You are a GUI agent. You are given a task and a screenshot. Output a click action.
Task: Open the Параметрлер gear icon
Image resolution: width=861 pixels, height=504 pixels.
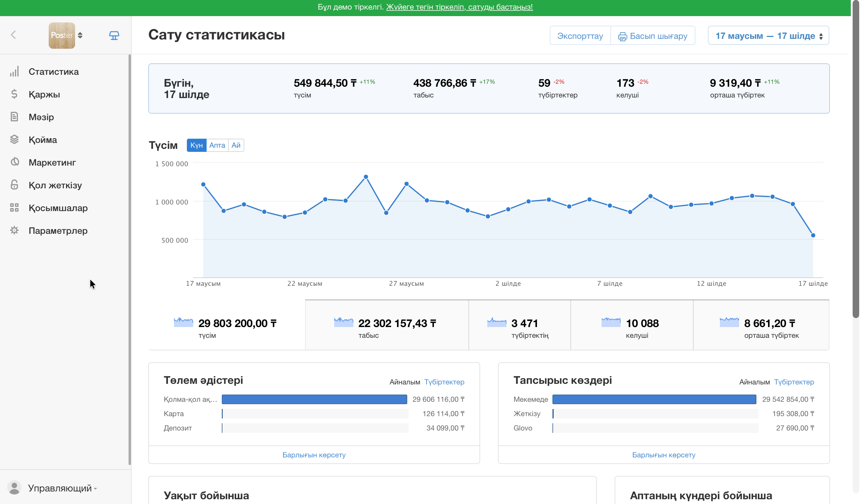click(x=14, y=230)
